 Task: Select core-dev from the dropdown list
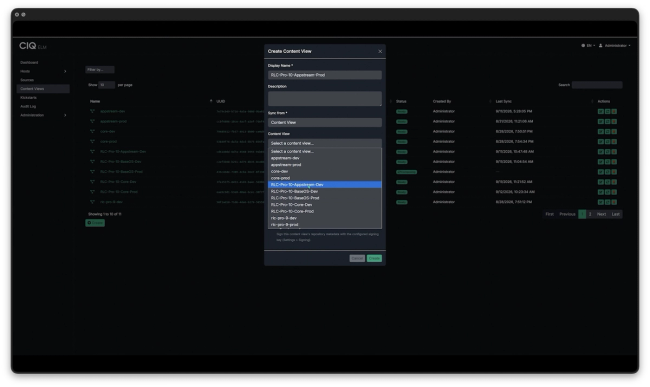(325, 171)
